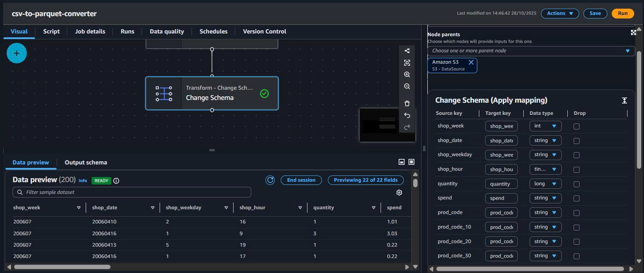Undo the last canvas action

pos(407,115)
